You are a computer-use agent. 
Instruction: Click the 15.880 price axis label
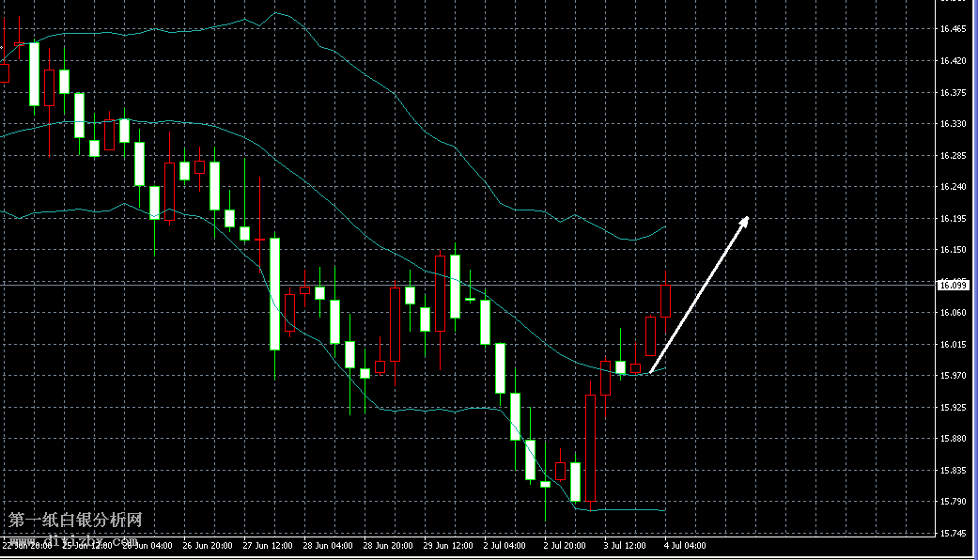[x=953, y=439]
